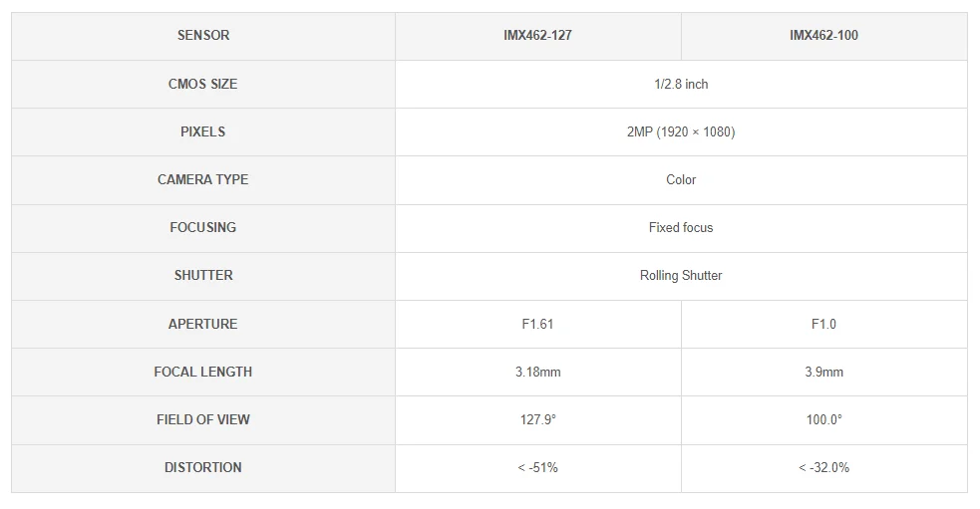Select the Rolling Shutter value

(681, 275)
